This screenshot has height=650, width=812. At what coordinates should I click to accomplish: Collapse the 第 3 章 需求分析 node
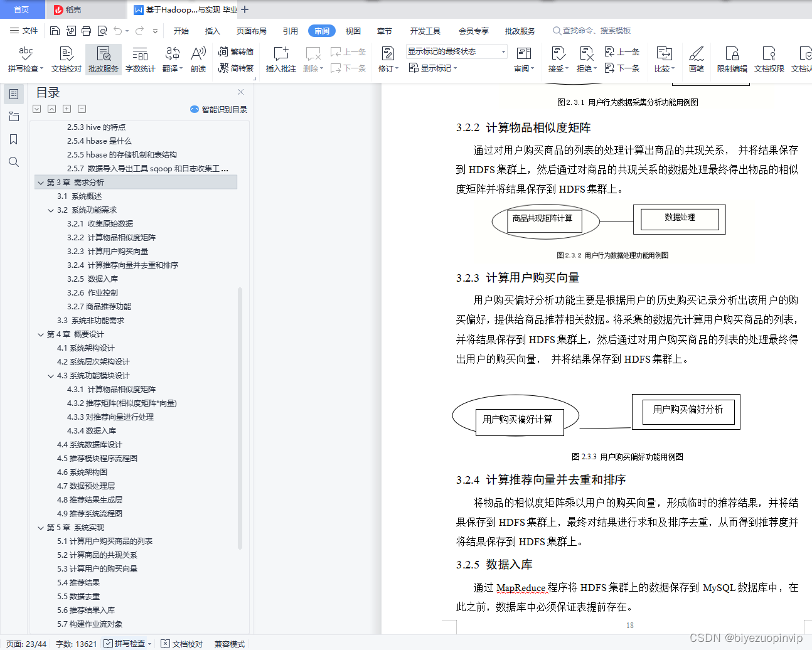point(41,183)
